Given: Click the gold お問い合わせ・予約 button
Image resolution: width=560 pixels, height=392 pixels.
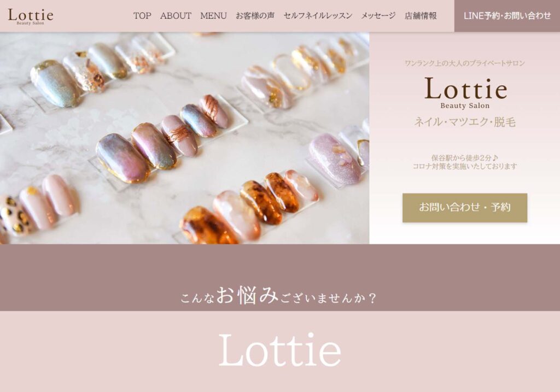Looking at the screenshot, I should (x=465, y=207).
